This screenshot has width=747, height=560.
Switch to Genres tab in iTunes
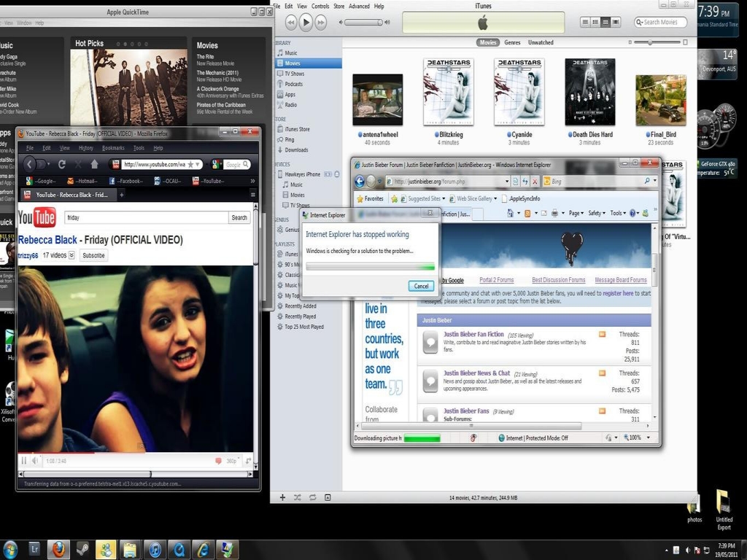click(512, 42)
